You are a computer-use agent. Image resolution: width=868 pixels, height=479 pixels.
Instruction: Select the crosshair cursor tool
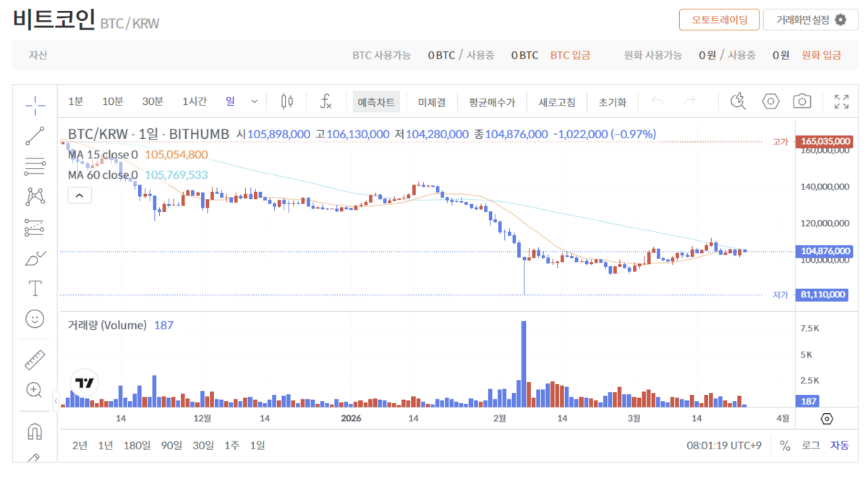click(34, 105)
